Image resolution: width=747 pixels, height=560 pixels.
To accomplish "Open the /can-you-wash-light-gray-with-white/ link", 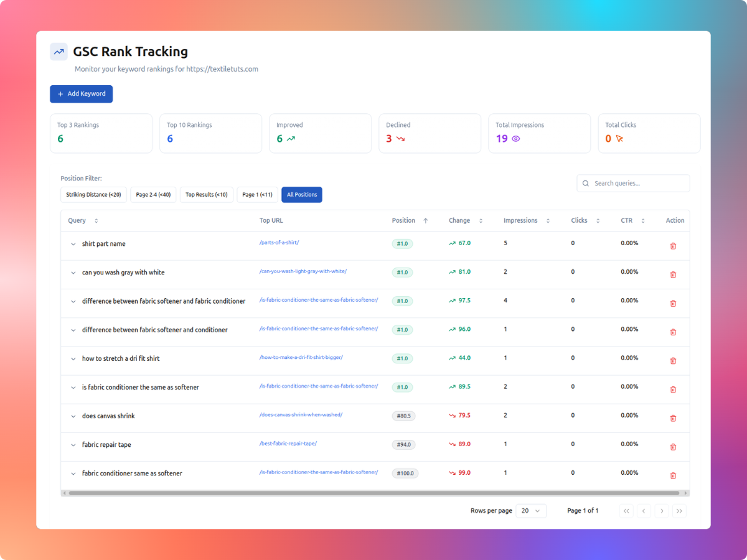I will (303, 271).
